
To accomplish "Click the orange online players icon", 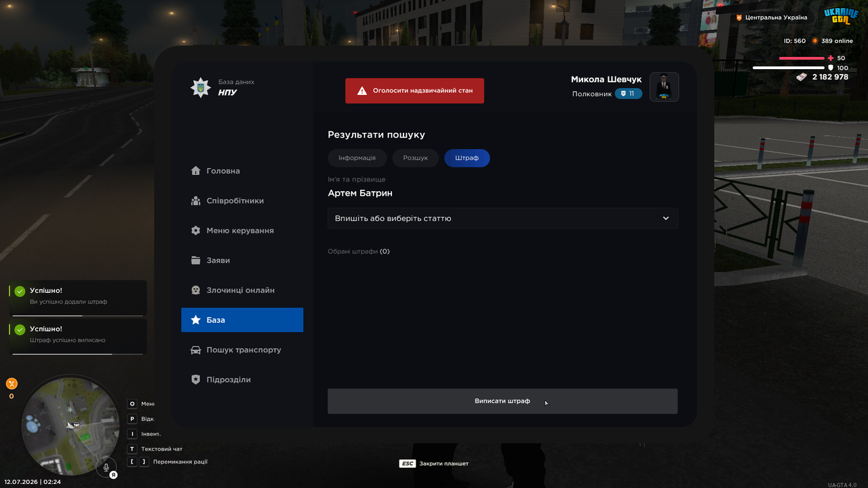I will point(816,41).
